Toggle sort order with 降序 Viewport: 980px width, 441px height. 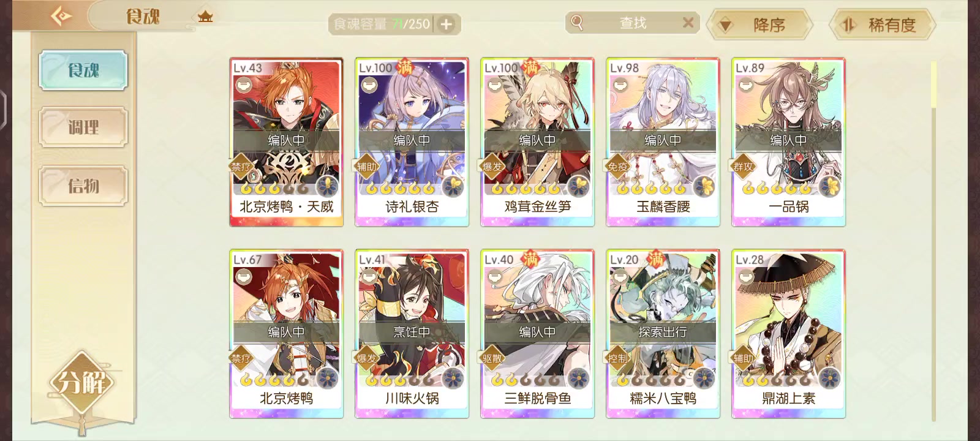coord(759,25)
